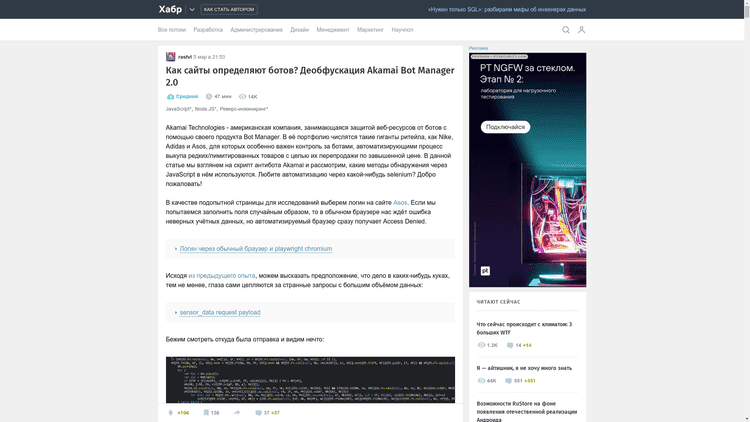The image size is (750, 422).
Task: Select the Дизайн menu item
Action: 299,30
